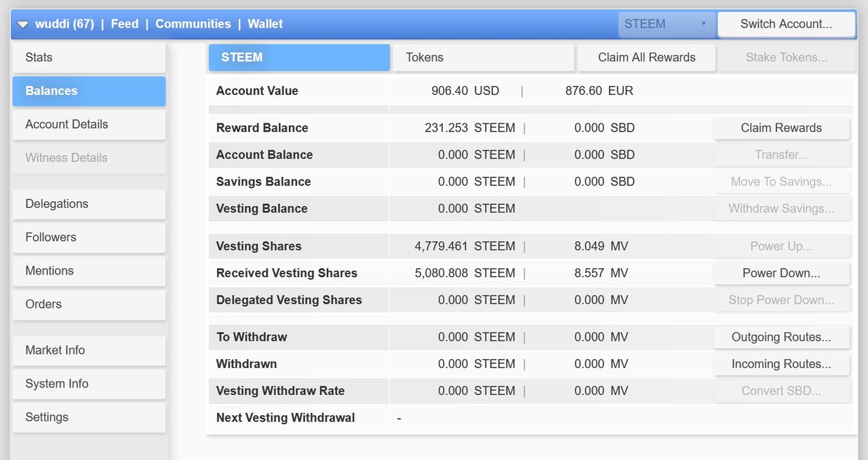Open the Communities link

193,24
